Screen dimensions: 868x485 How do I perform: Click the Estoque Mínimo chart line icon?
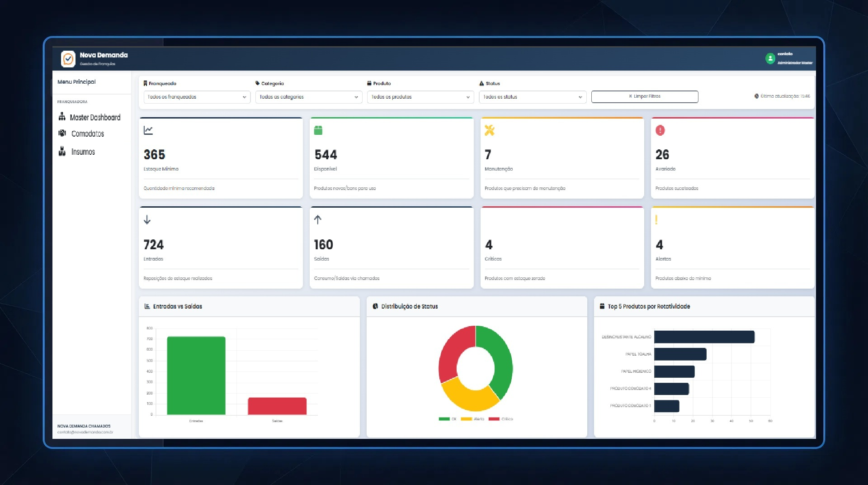pos(147,130)
